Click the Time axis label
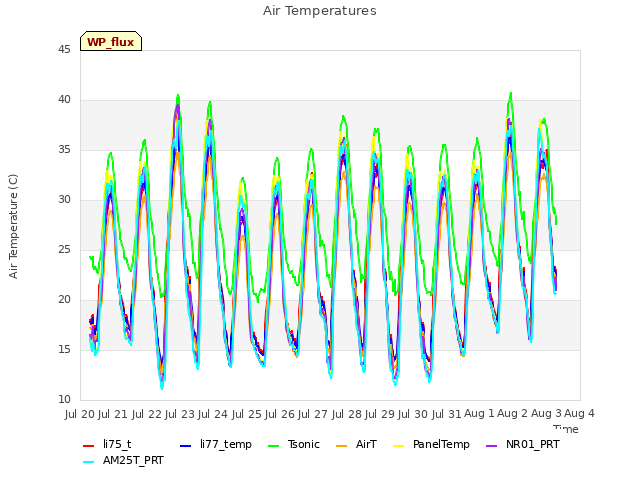This screenshot has height=480, width=640. (565, 429)
